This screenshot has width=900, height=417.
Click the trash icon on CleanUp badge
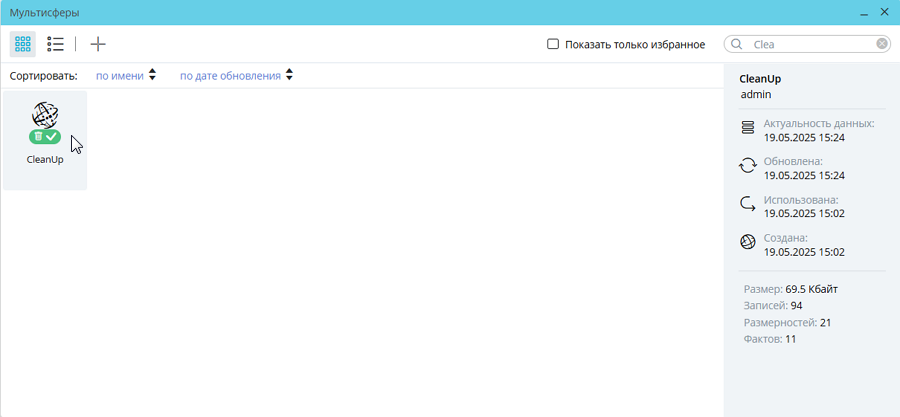(x=38, y=137)
